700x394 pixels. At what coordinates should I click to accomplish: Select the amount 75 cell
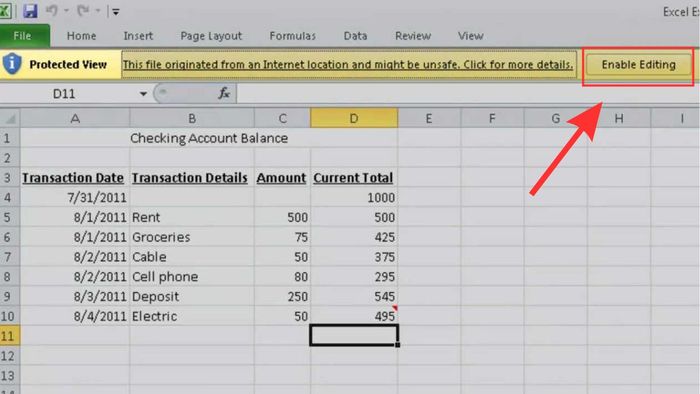click(x=283, y=237)
